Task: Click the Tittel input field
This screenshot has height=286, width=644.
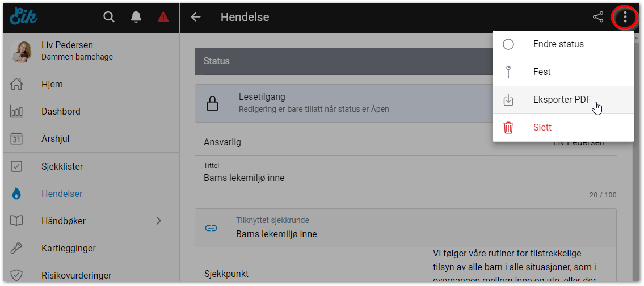Action: coord(397,178)
